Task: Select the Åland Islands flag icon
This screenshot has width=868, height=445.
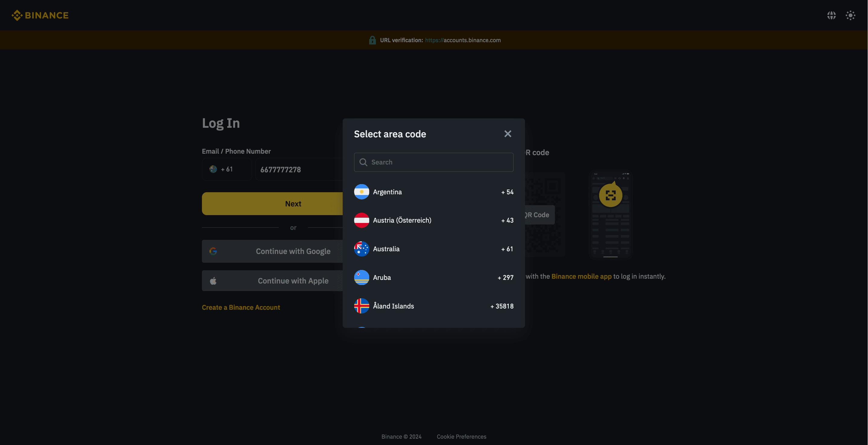Action: 361,306
